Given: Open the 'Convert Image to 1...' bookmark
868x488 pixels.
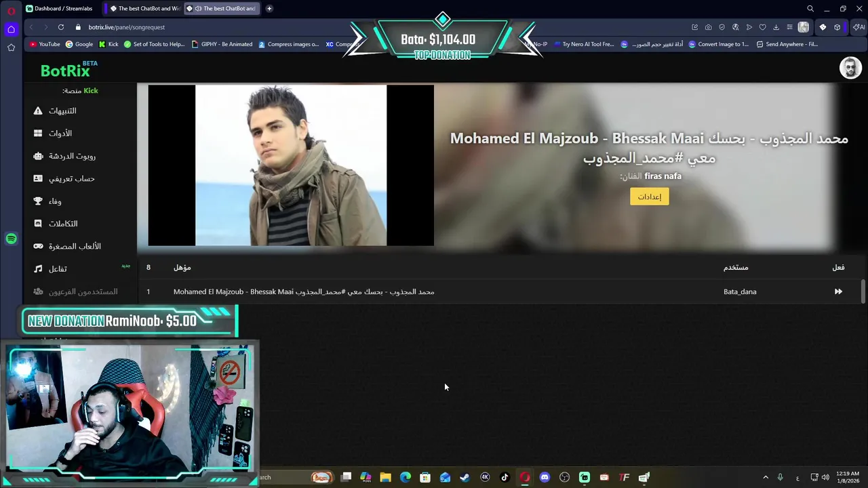Looking at the screenshot, I should pos(718,44).
